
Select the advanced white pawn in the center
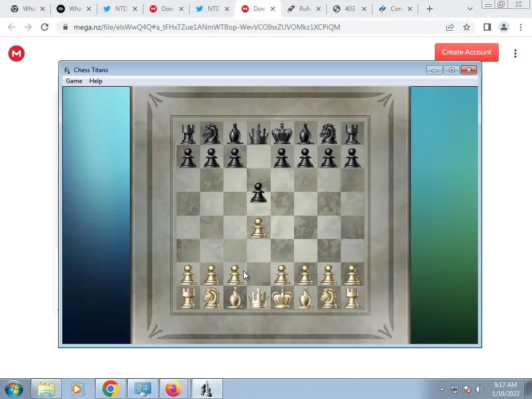(x=259, y=228)
